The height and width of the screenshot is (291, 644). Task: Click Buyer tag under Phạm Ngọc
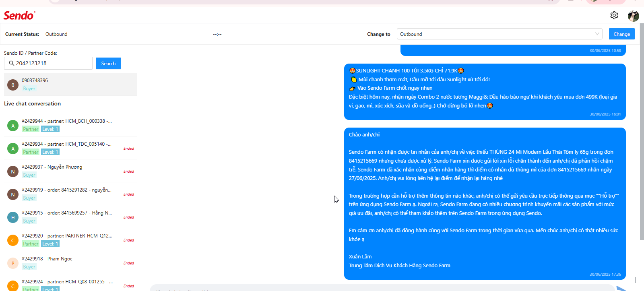click(x=29, y=267)
